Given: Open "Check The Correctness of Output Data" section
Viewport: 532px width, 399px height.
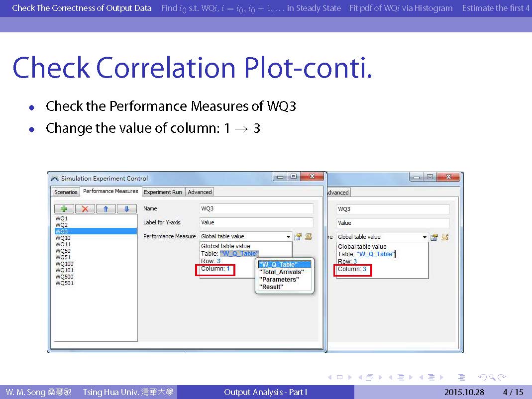Looking at the screenshot, I should [82, 8].
